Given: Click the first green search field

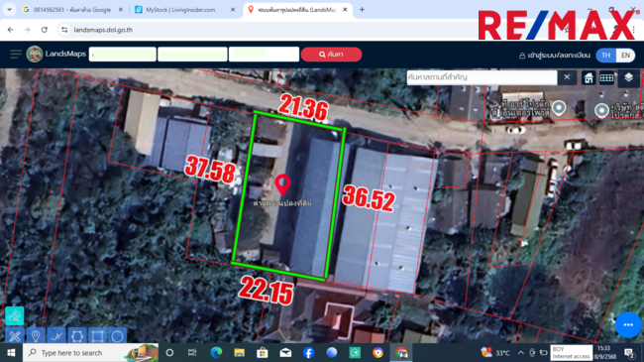Looking at the screenshot, I should pyautogui.click(x=123, y=55).
